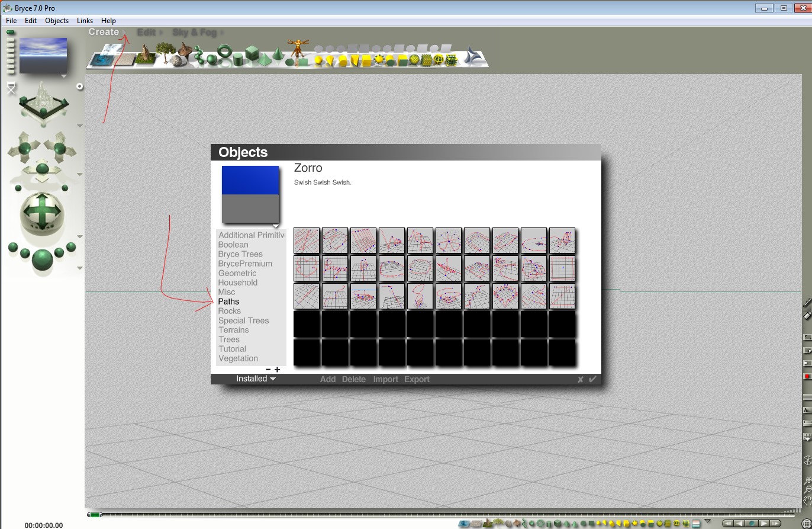Switch to the Sky & Fog palette
812x529 pixels.
[195, 33]
